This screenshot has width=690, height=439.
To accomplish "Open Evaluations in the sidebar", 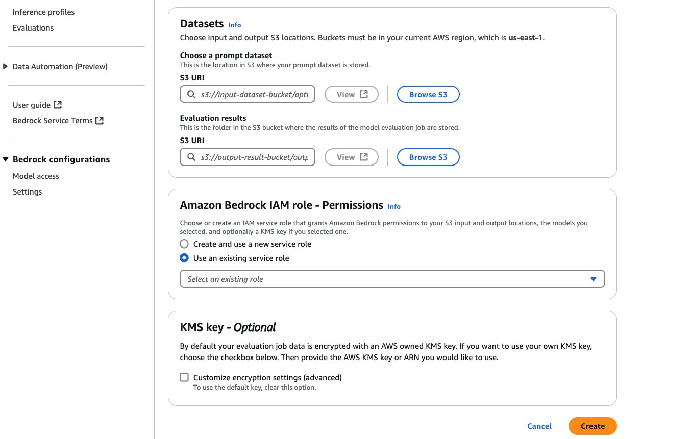I will click(33, 28).
